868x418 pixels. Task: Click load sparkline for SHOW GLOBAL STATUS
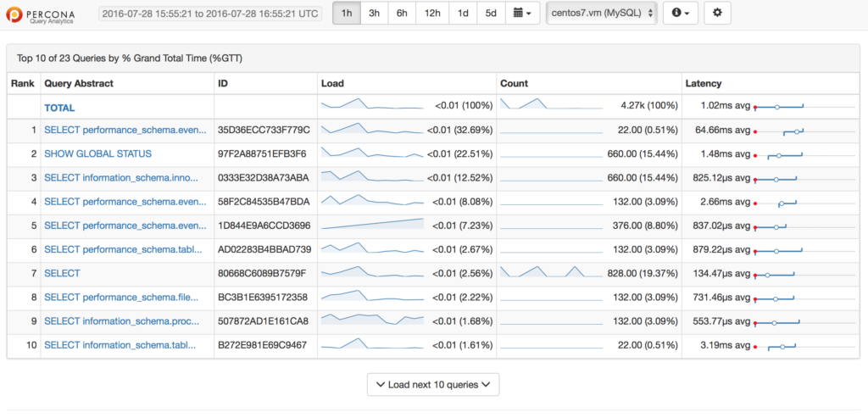pos(372,153)
